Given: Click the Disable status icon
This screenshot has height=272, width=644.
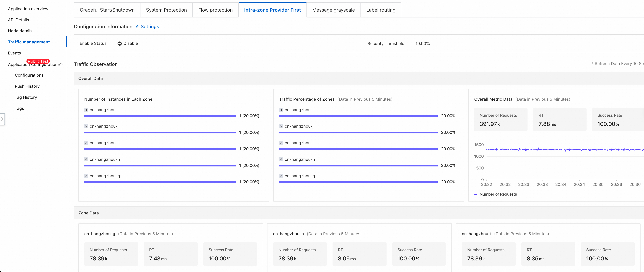Looking at the screenshot, I should pos(120,44).
